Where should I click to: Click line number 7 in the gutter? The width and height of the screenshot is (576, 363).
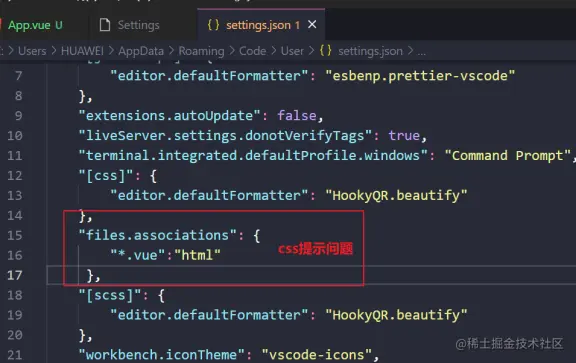(x=18, y=76)
